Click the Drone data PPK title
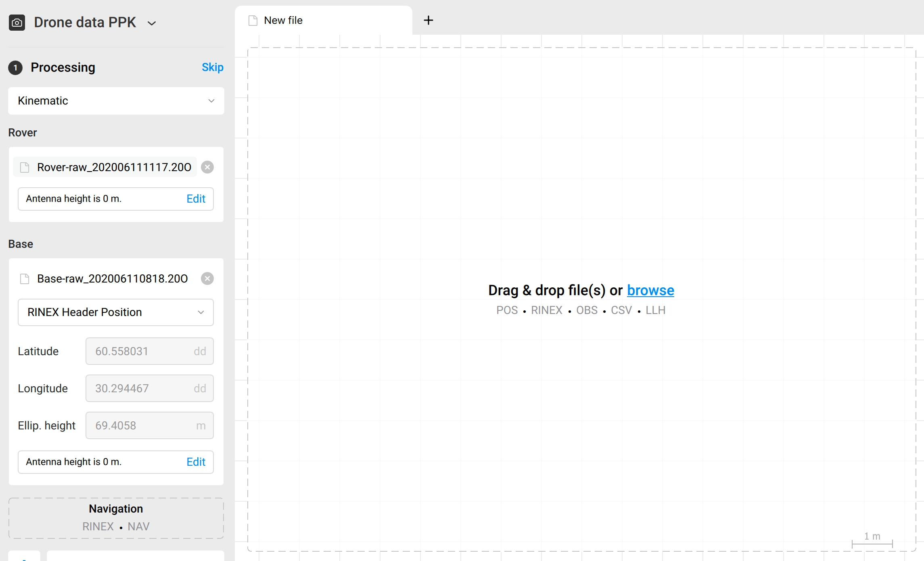Image resolution: width=924 pixels, height=561 pixels. point(85,22)
